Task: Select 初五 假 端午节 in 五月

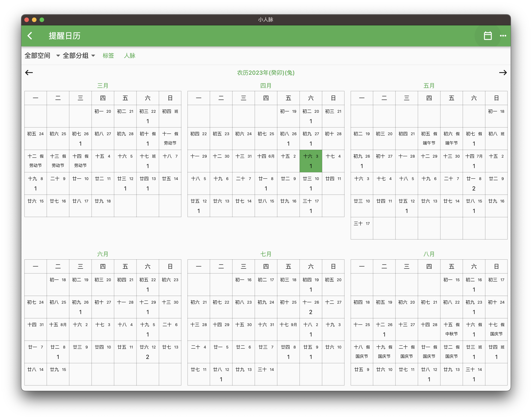Action: [429, 139]
